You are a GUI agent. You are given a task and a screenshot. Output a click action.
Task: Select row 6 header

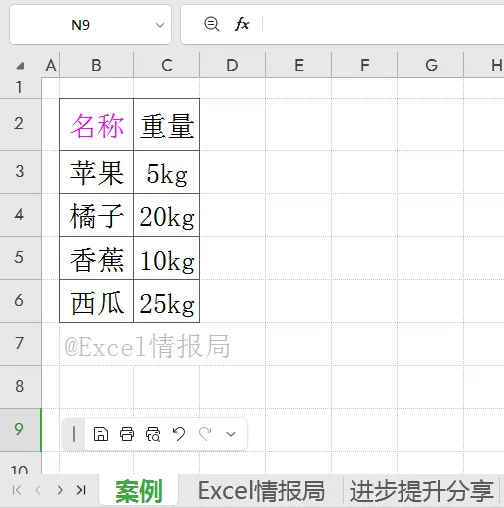pos(20,301)
